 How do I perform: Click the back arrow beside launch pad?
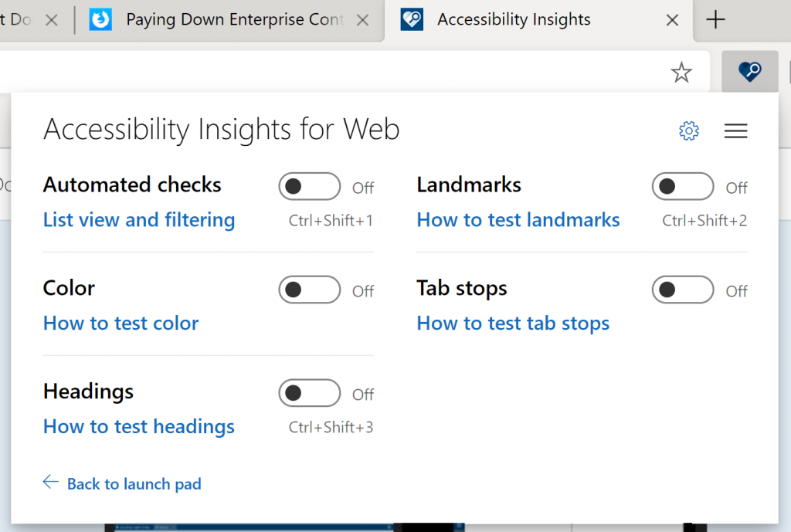point(50,482)
